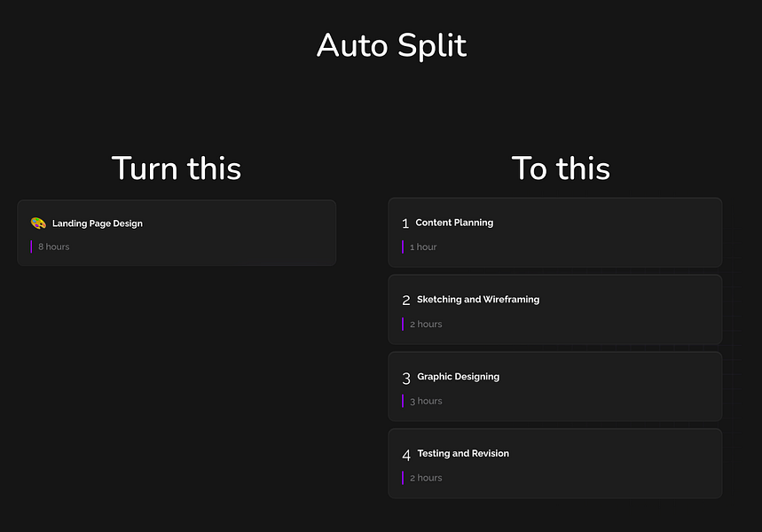This screenshot has width=762, height=532.
Task: Click step number 4 icon
Action: [x=406, y=455]
